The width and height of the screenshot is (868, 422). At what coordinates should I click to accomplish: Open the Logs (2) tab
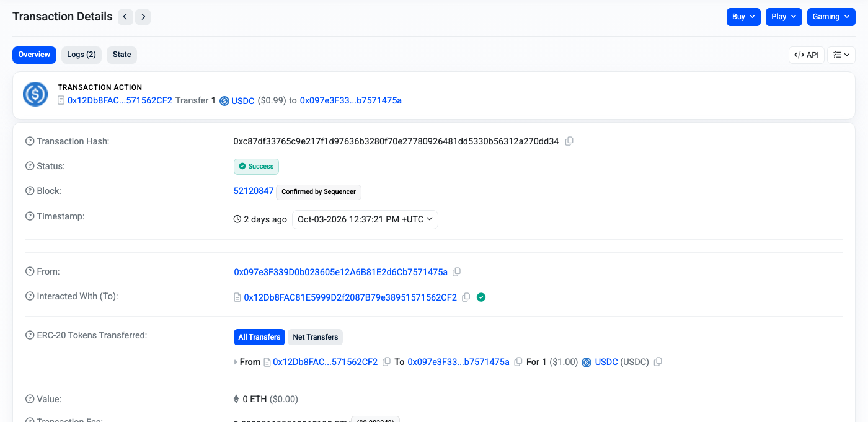click(81, 55)
